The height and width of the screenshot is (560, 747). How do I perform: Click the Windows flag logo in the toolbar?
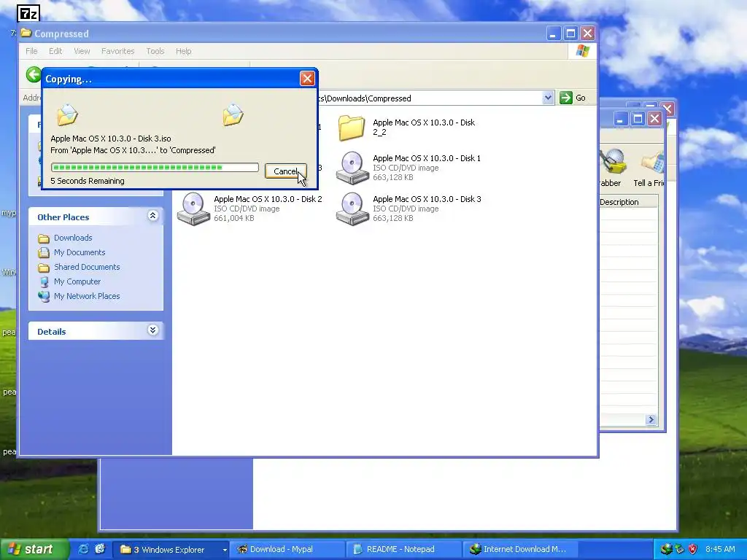pos(582,51)
